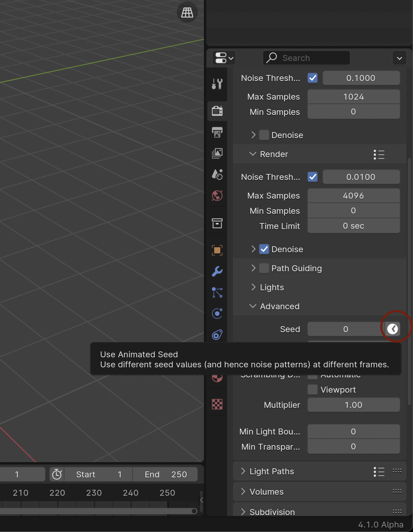Screen dimensions: 413x532
Task: Switch to View Layer properties tab
Action: pyautogui.click(x=217, y=153)
